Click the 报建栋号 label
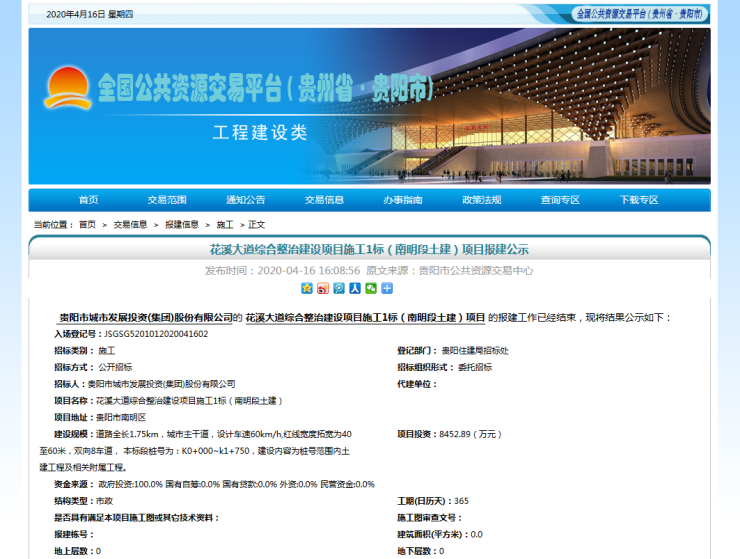The height and width of the screenshot is (559, 740). pyautogui.click(x=74, y=534)
